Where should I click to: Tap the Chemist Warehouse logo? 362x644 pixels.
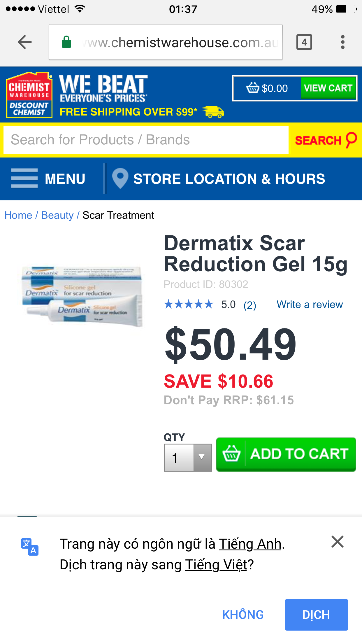point(29,95)
